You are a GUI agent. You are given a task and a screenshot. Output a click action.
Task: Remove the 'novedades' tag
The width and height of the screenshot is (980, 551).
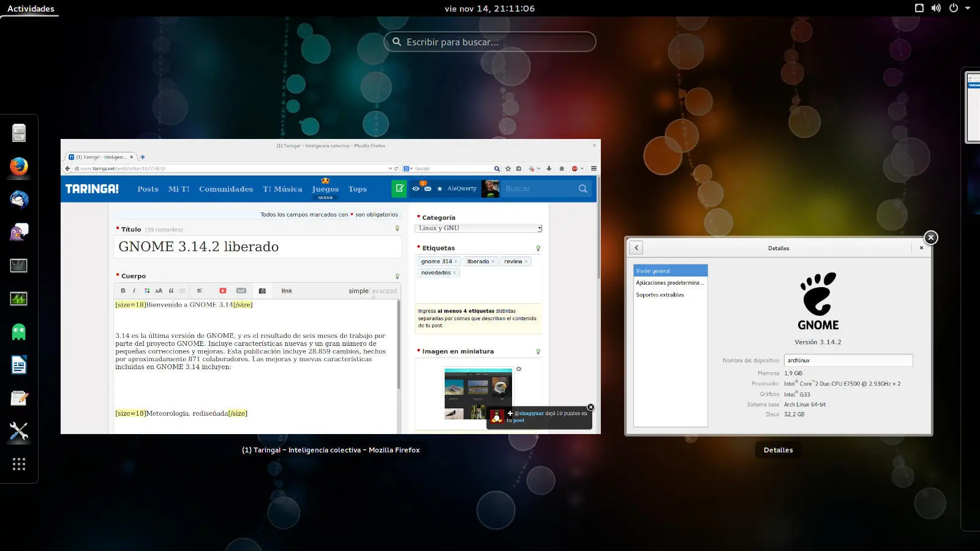pos(454,273)
